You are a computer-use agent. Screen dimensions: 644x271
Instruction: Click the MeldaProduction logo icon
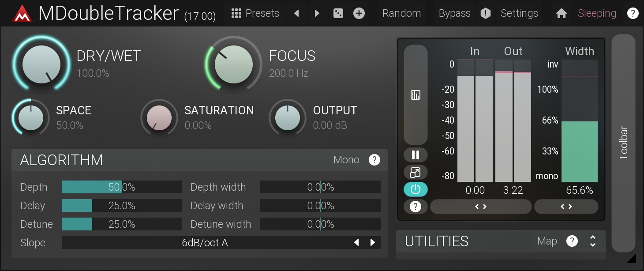[x=22, y=14]
